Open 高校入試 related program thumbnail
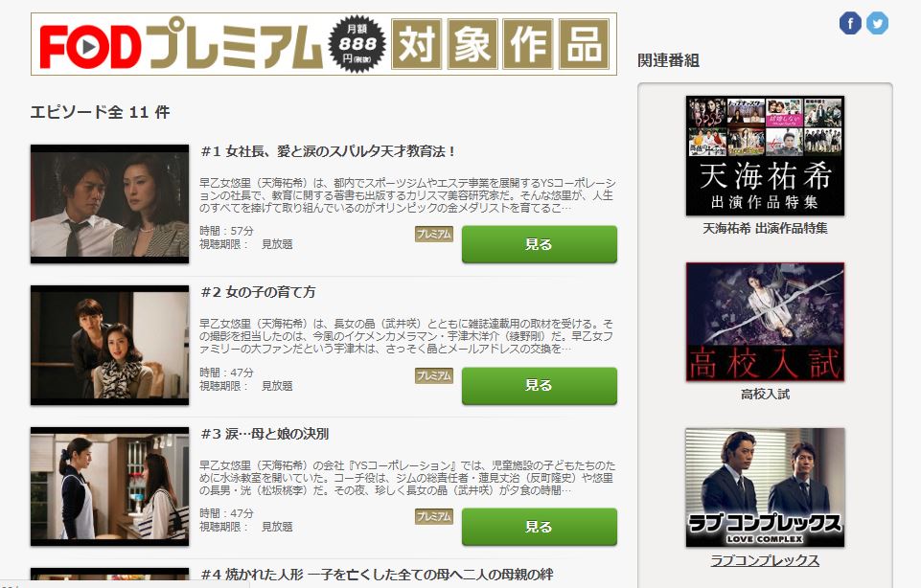 coord(765,322)
